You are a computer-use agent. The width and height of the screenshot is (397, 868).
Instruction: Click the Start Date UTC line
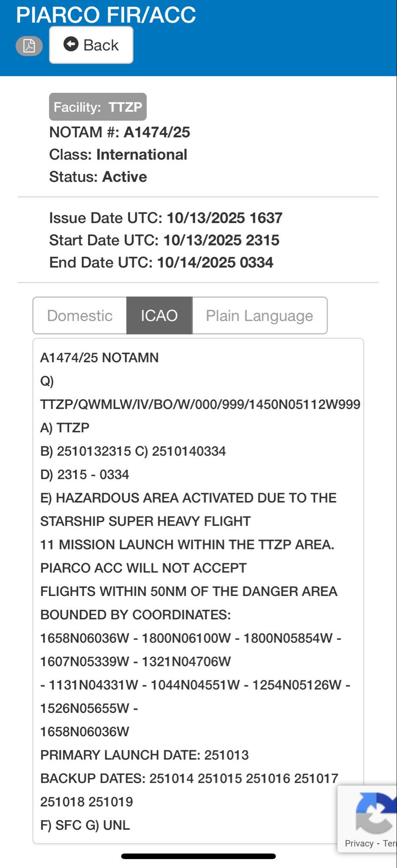(164, 240)
